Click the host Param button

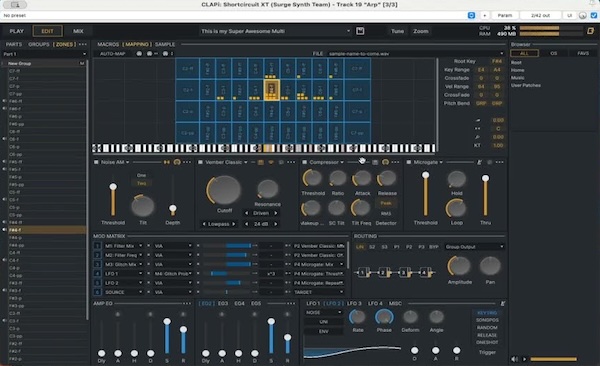(505, 15)
